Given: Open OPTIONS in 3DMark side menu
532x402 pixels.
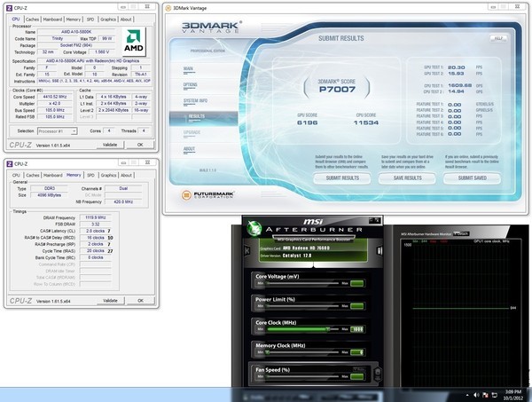Looking at the screenshot, I should coord(190,85).
